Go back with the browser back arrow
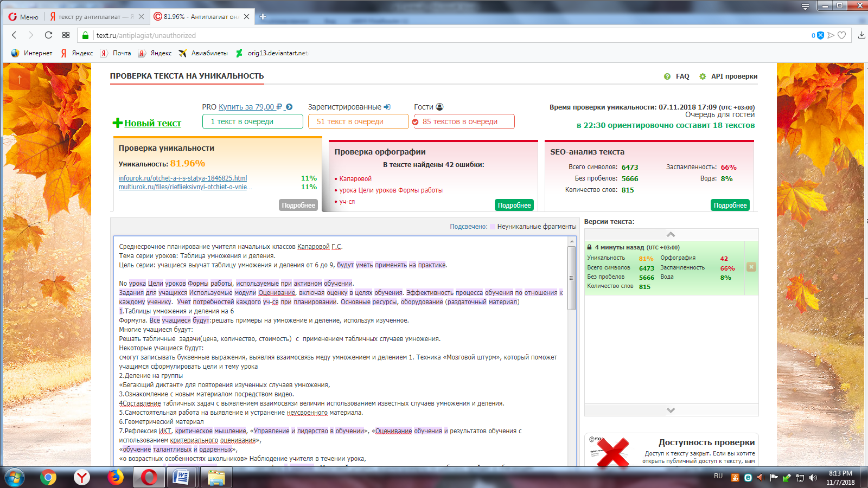 click(x=14, y=35)
